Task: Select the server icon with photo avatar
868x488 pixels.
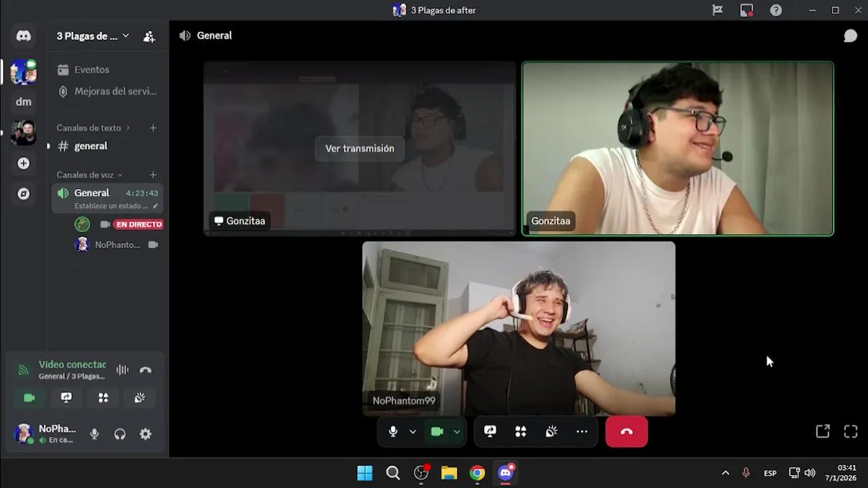Action: click(x=24, y=133)
